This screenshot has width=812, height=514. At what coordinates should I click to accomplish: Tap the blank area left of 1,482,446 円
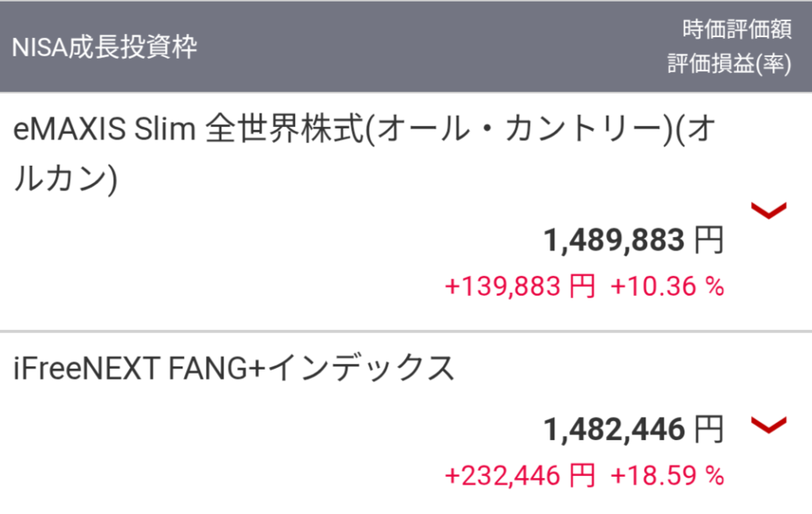click(270, 430)
